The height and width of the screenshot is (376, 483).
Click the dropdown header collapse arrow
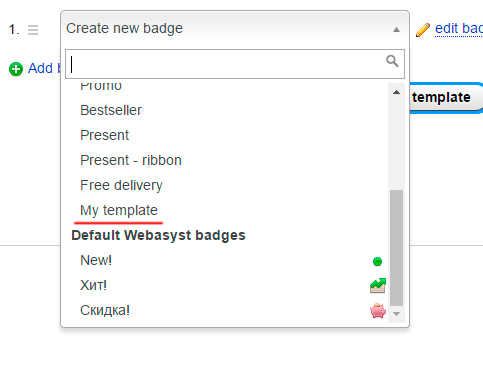pyautogui.click(x=396, y=30)
